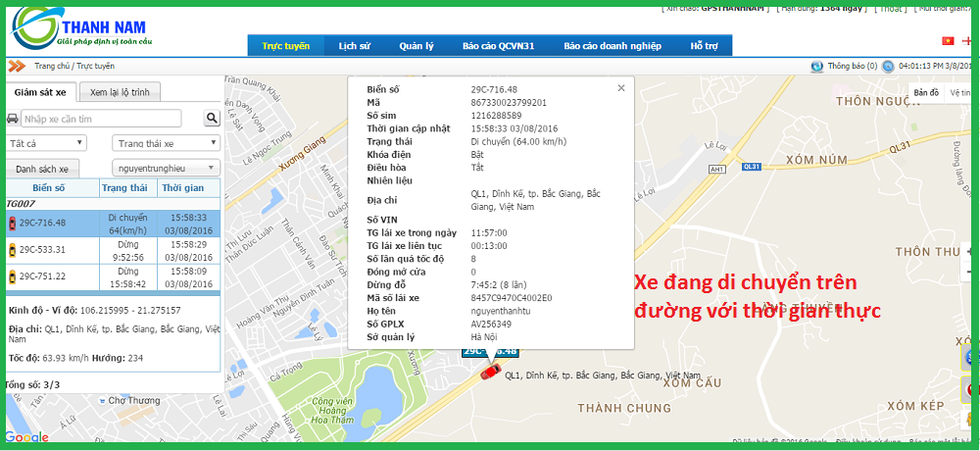Viewport: 980px width, 451px height.
Task: Click the globe notification icon
Action: pos(816,66)
